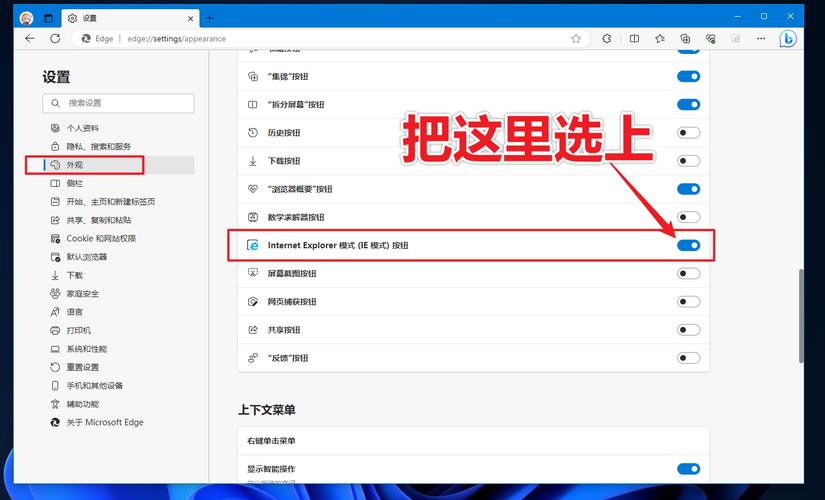The image size is (825, 500).
Task: Toggle the 显示智能操作 switch
Action: tap(688, 469)
